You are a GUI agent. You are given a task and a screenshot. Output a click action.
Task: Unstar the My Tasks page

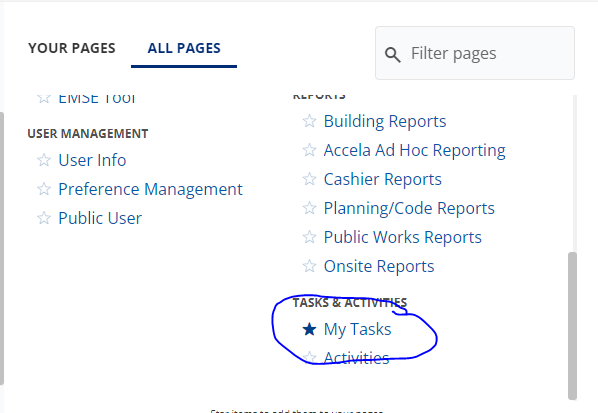click(x=309, y=329)
